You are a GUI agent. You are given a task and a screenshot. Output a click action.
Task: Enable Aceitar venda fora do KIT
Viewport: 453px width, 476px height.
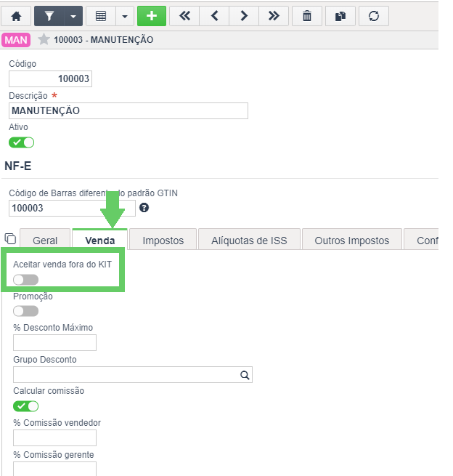click(26, 280)
